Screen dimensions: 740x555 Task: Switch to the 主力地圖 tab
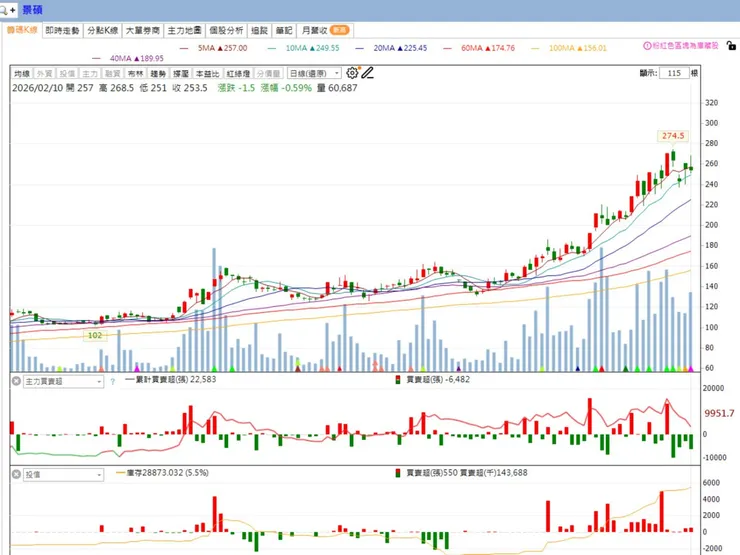click(x=185, y=31)
